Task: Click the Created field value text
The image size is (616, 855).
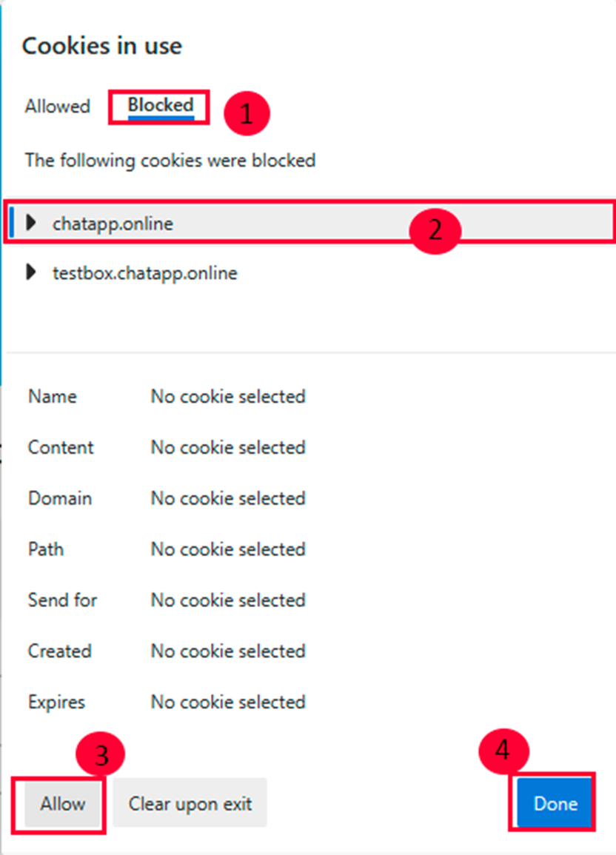Action: pyautogui.click(x=228, y=651)
